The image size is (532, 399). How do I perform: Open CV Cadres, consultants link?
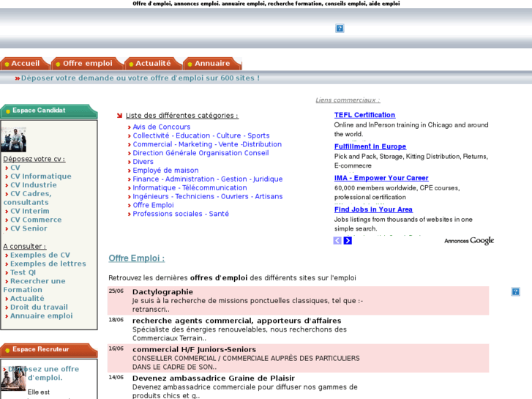(28, 198)
